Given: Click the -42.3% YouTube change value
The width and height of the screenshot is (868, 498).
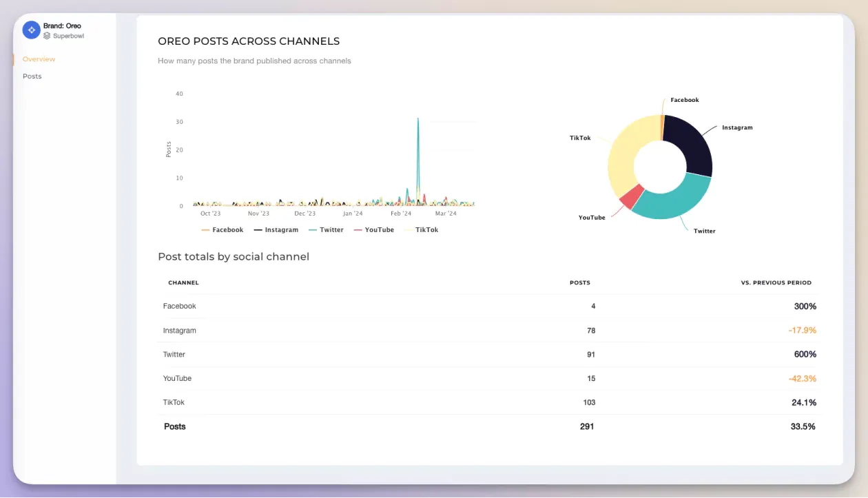Looking at the screenshot, I should pos(803,378).
